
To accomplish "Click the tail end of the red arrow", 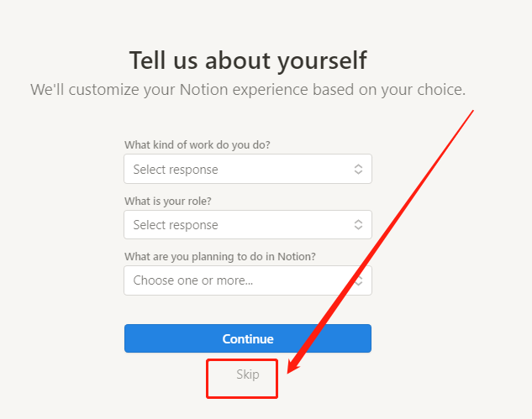I will [x=474, y=110].
